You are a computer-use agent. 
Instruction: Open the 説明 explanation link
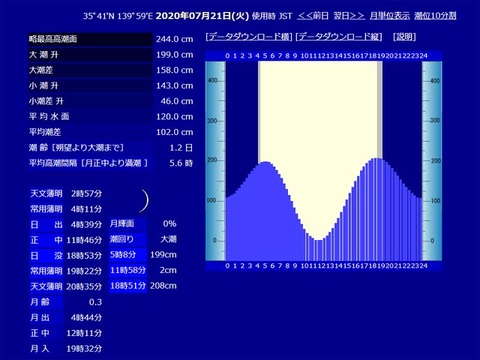[404, 37]
